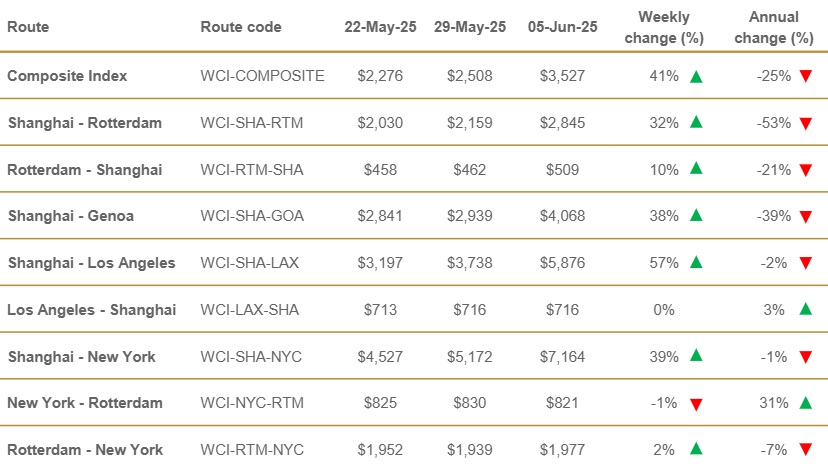Click the red down arrow in Composite Index annual change
The height and width of the screenshot is (471, 828).
point(805,76)
